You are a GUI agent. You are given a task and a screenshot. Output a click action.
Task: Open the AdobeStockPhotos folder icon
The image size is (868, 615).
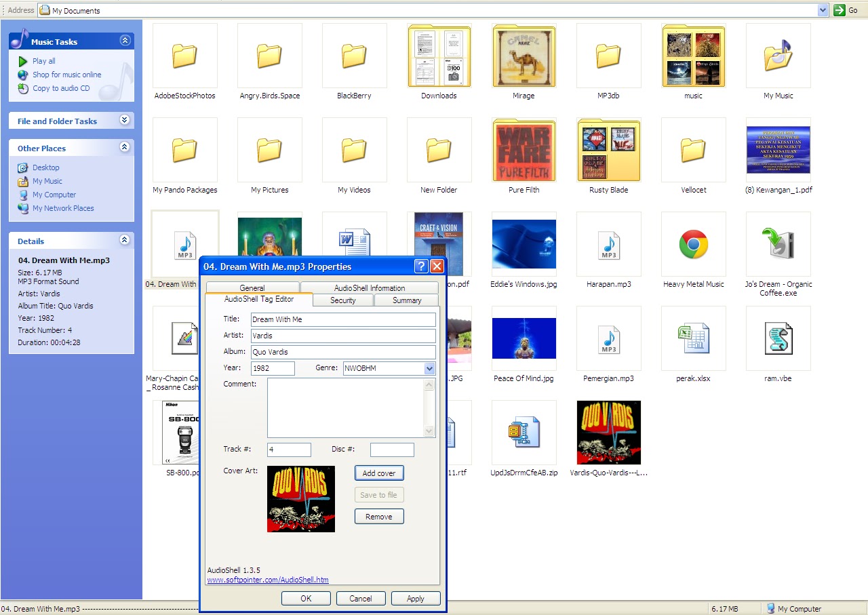pos(184,56)
